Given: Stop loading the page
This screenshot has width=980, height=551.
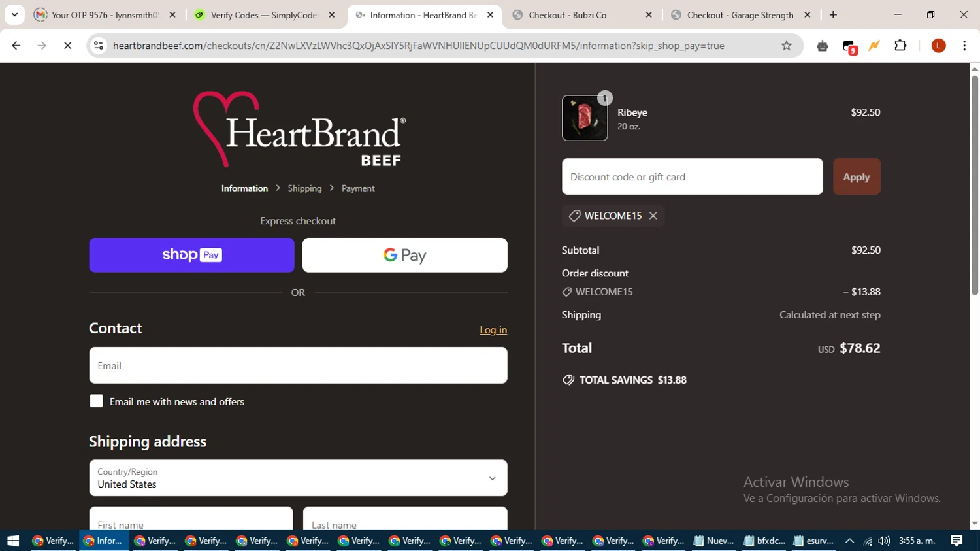Looking at the screenshot, I should click(x=67, y=46).
